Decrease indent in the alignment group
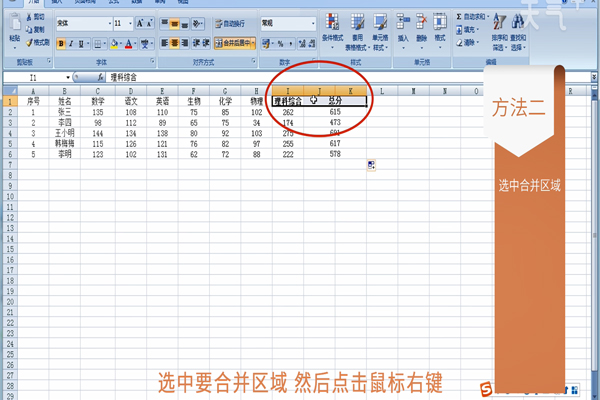 tap(196, 43)
